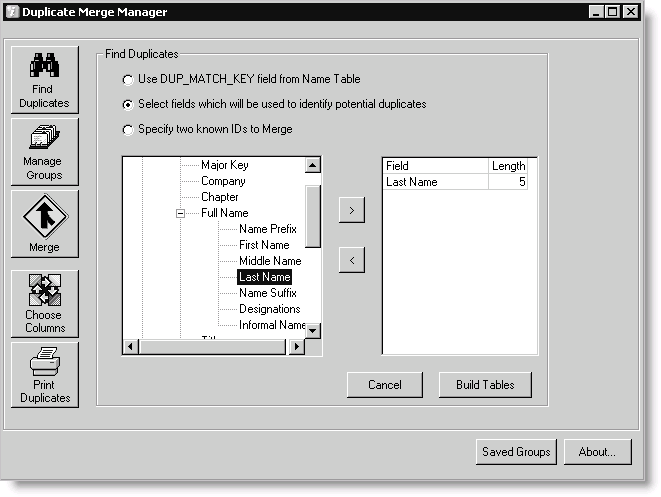Click the Cancel button
661x497 pixels.
pyautogui.click(x=385, y=384)
